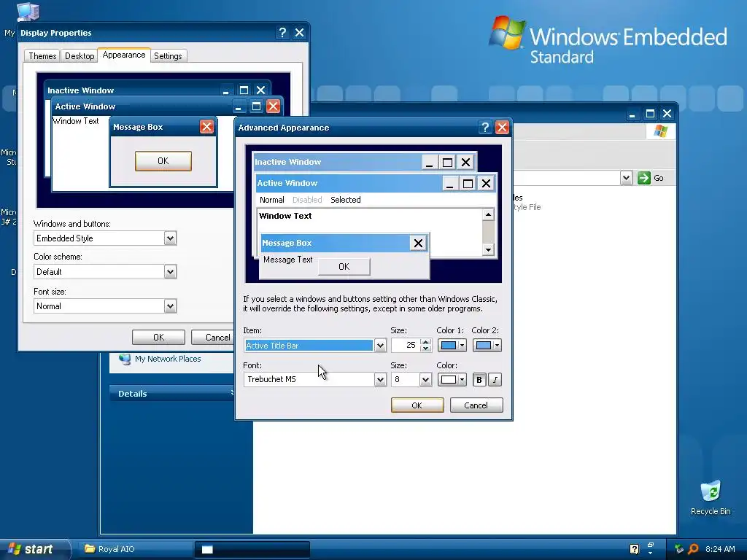Open My Computer desktop icon
Viewport: 747px width, 560px height.
pos(27,12)
